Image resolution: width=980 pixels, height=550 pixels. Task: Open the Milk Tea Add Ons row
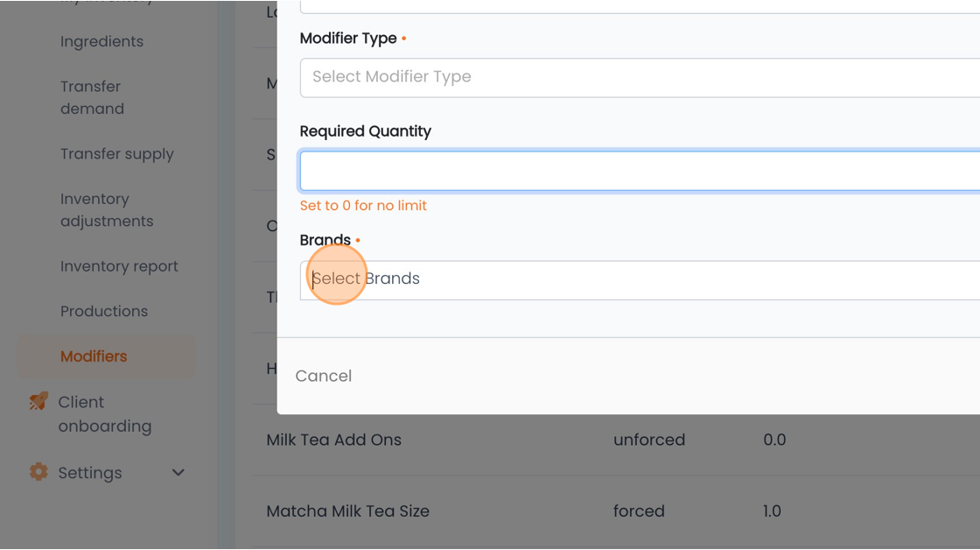tap(616, 440)
